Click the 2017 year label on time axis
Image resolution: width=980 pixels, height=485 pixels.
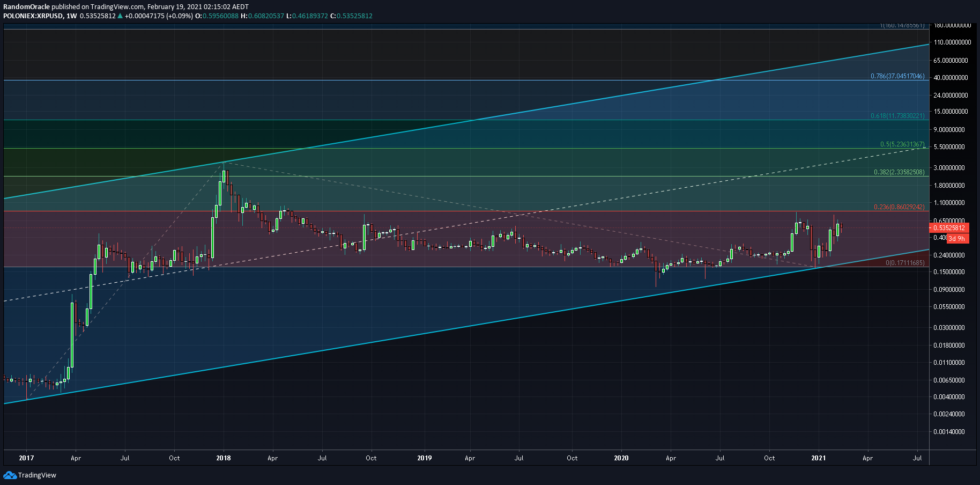pos(26,458)
